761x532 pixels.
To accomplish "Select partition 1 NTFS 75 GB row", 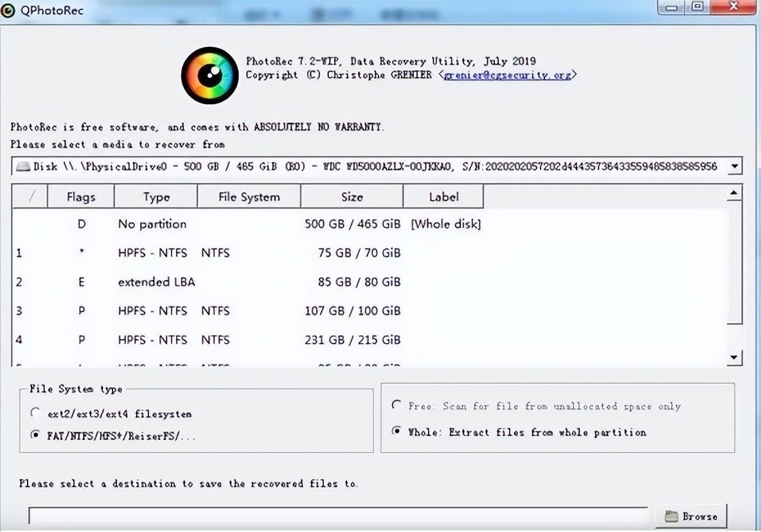I will coord(257,253).
